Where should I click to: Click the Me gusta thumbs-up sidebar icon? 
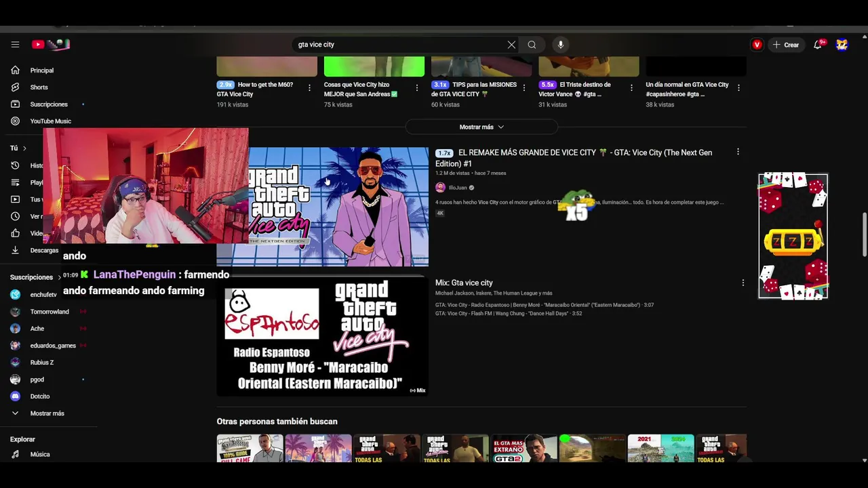(15, 233)
